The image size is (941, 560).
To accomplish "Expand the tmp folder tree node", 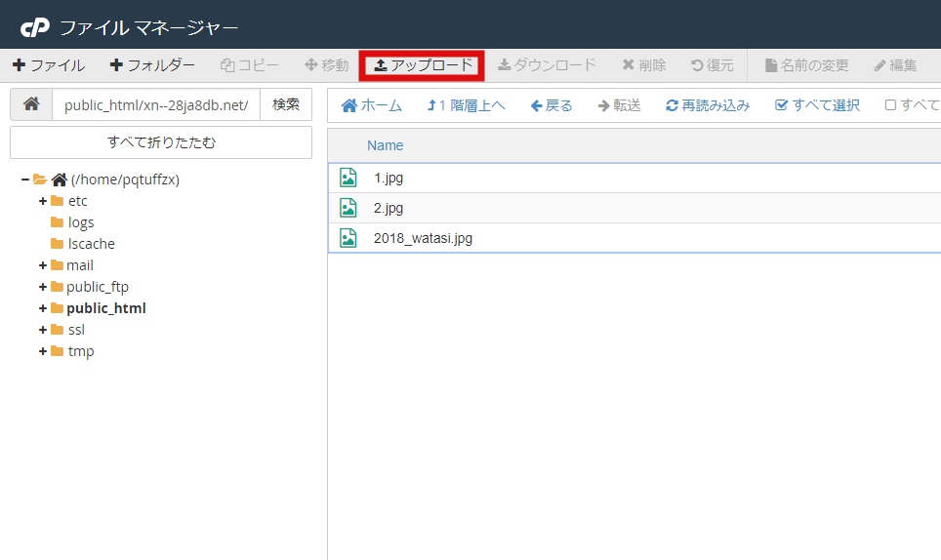I will point(43,351).
